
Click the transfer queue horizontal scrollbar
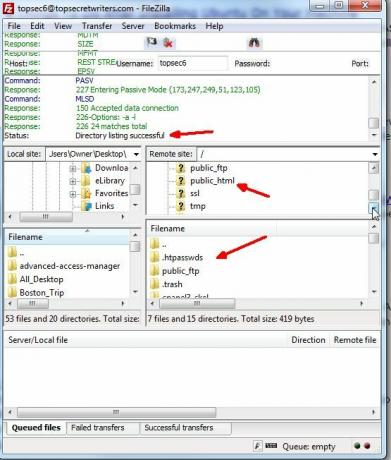click(x=191, y=412)
